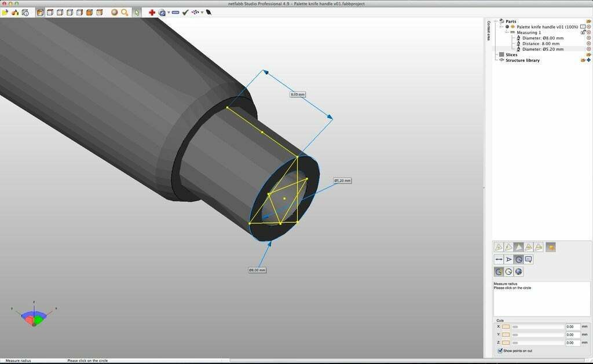Uncheck Show points on cut
The width and height of the screenshot is (593, 364).
coord(500,351)
